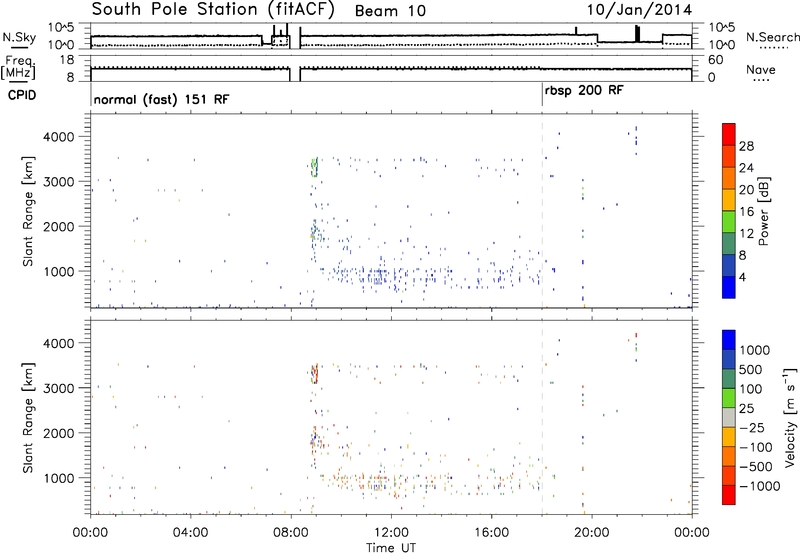
Task: Click the dashed 18:00 CPID marker in power panel
Action: click(x=542, y=211)
